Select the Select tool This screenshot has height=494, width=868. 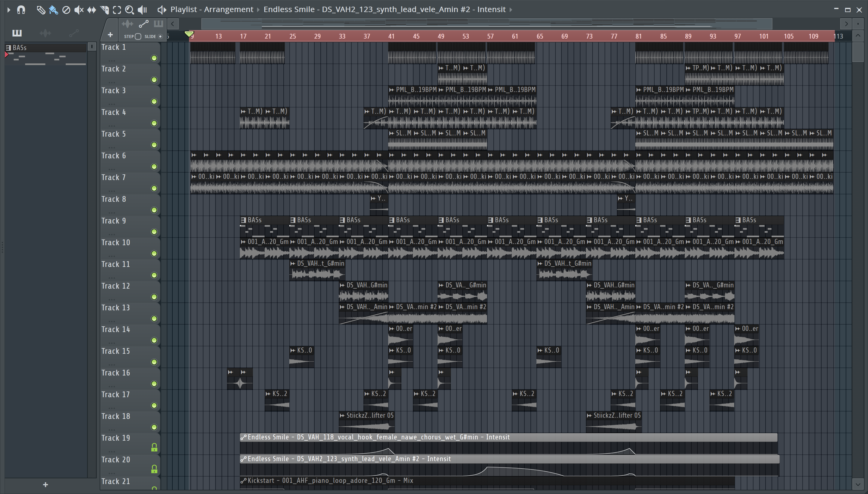click(x=117, y=10)
